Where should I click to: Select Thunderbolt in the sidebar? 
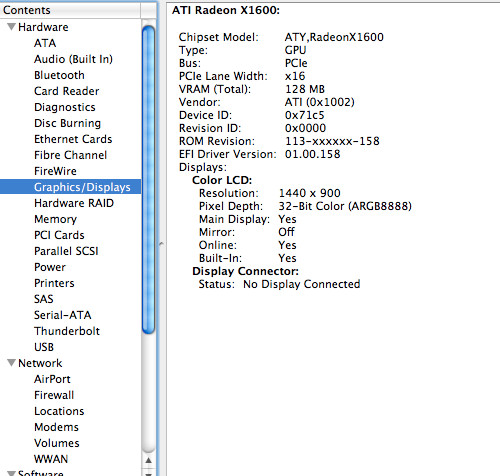click(67, 331)
